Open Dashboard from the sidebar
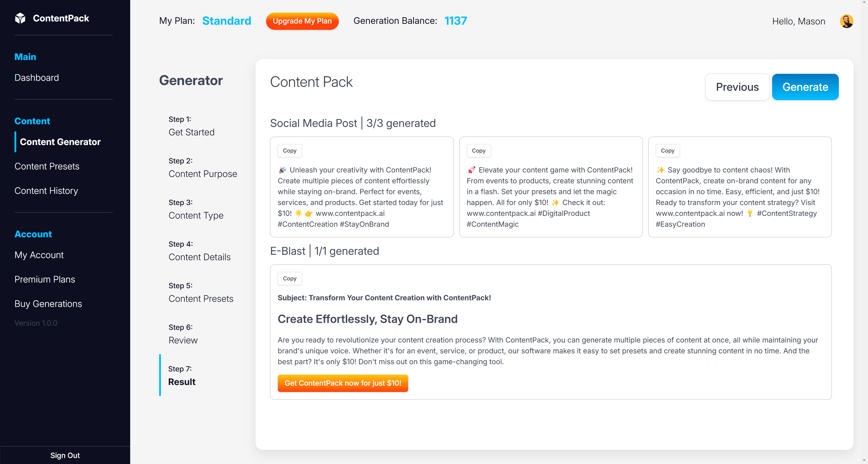868x464 pixels. tap(36, 77)
